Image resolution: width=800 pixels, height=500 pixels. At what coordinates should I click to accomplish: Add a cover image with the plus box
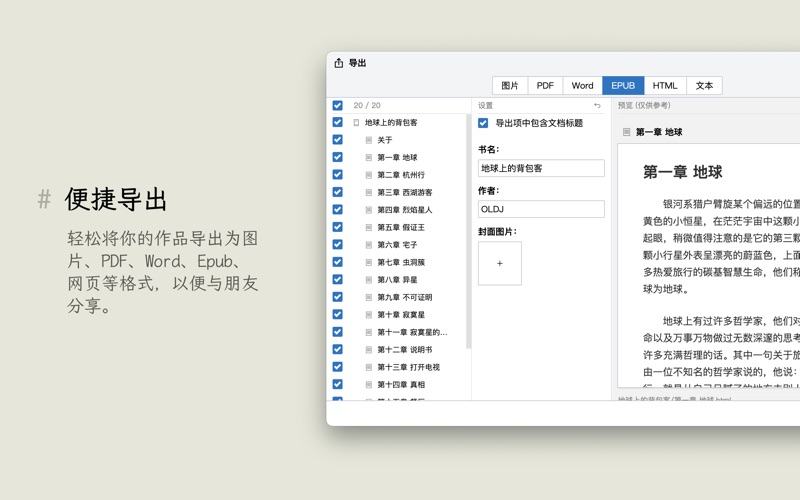[x=499, y=263]
